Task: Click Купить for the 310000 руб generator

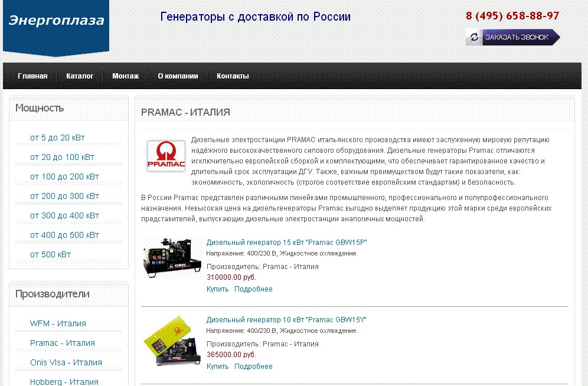Action: click(x=217, y=289)
